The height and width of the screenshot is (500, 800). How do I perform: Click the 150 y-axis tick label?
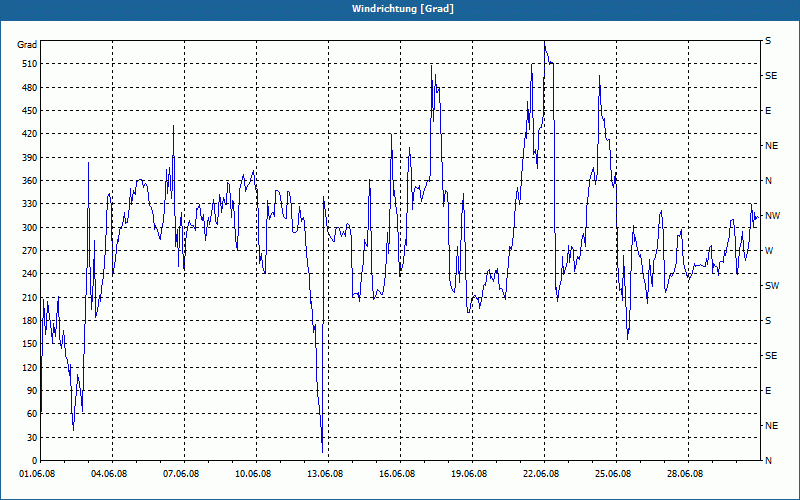tap(30, 344)
